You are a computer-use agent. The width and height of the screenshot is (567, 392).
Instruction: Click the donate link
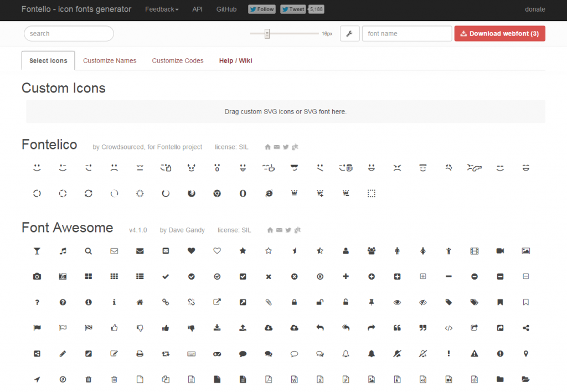pos(535,9)
